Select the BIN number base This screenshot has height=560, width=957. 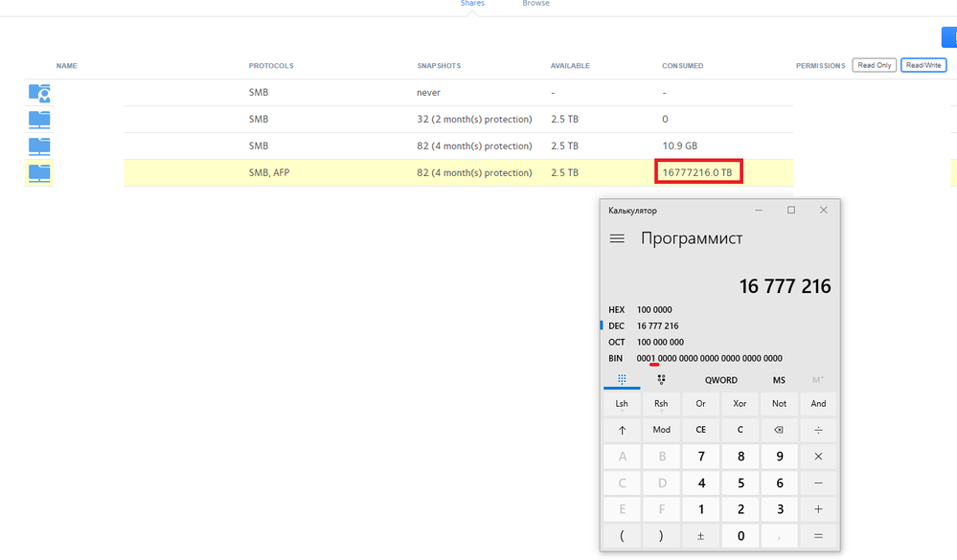point(616,358)
